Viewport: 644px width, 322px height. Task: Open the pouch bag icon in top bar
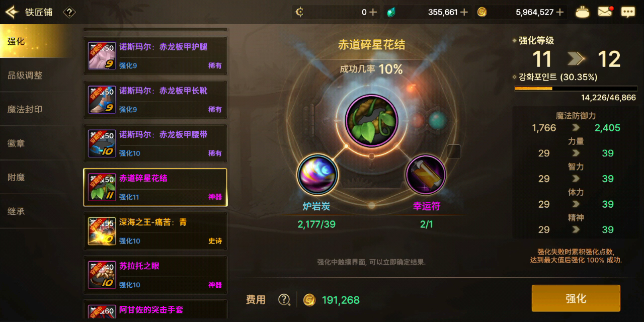pos(582,12)
